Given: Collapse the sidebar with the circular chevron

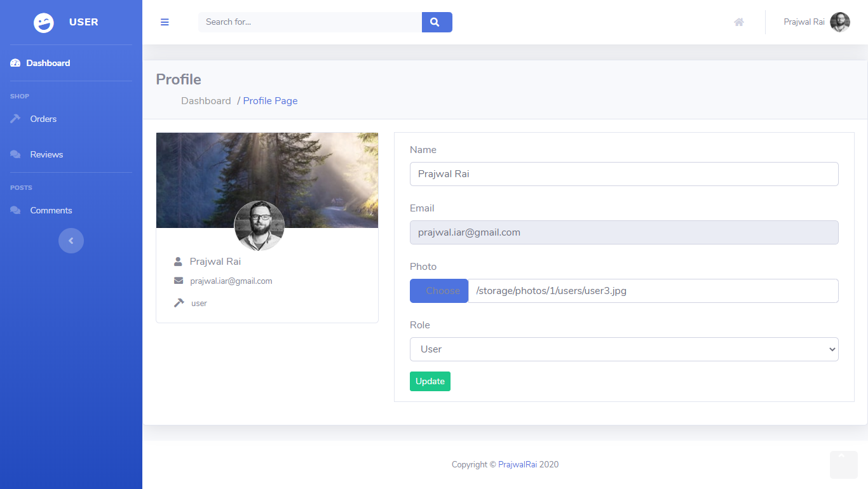Looking at the screenshot, I should 71,241.
